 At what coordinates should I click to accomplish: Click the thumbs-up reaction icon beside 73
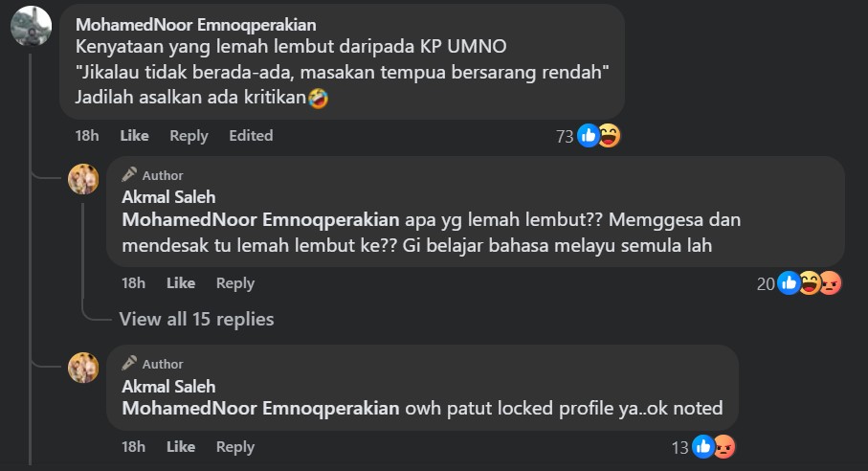pos(589,136)
